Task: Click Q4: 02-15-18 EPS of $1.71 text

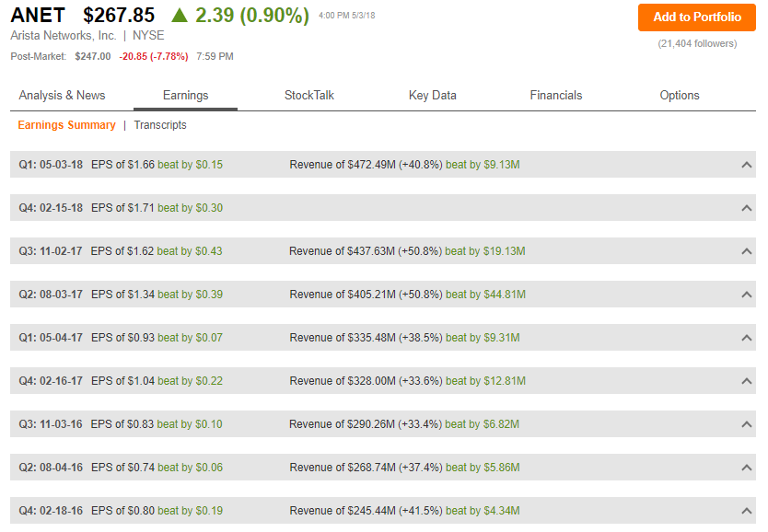Action: (x=87, y=208)
